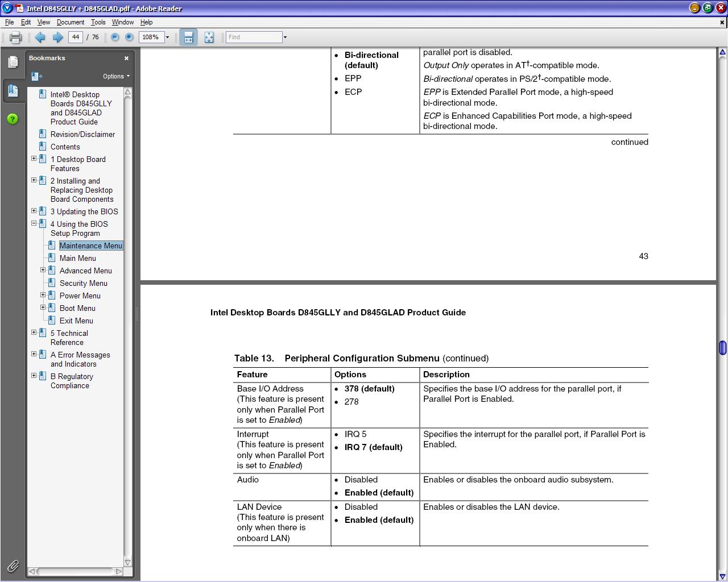
Task: Toggle Fit Width scrolling mode icon
Action: coord(188,38)
